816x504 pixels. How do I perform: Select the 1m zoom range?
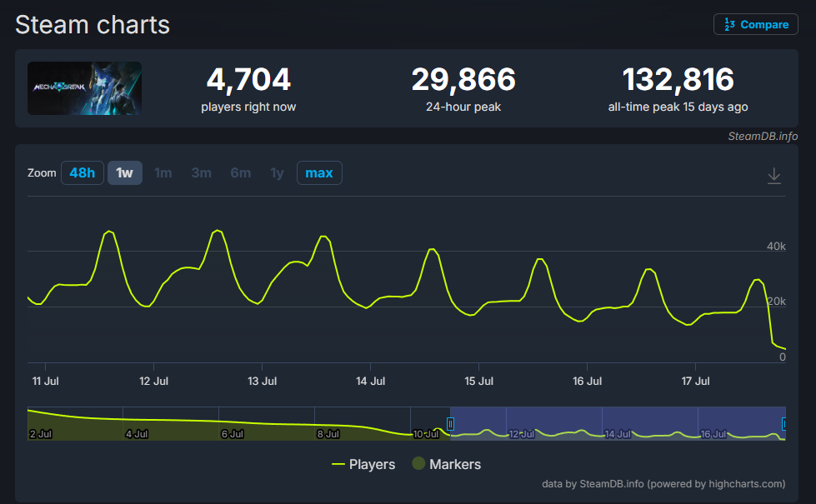click(163, 172)
